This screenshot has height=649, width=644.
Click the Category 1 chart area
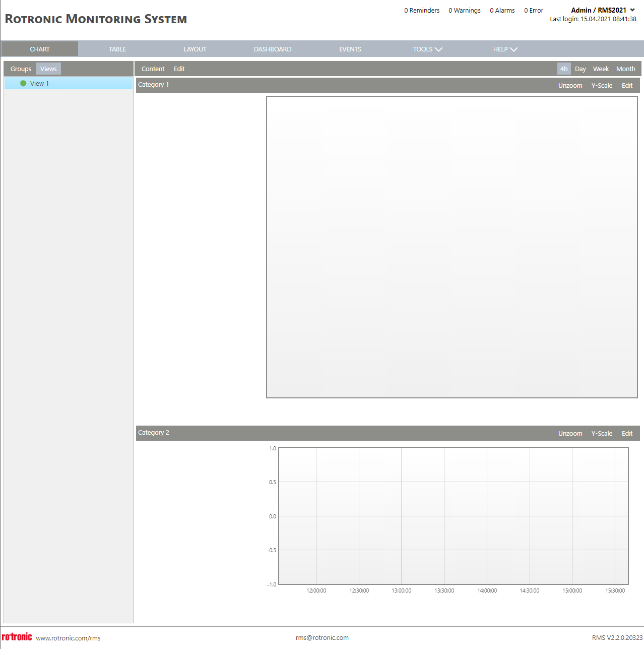452,247
